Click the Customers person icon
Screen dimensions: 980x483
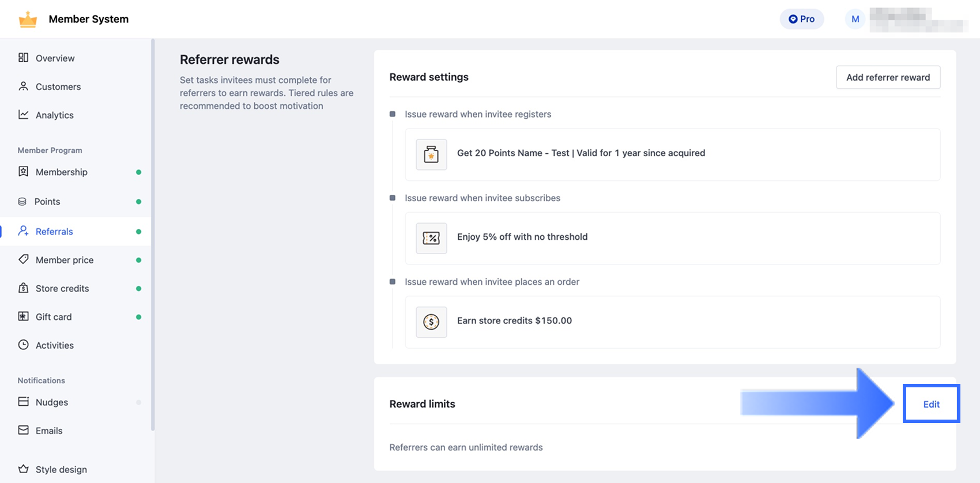[x=23, y=86]
